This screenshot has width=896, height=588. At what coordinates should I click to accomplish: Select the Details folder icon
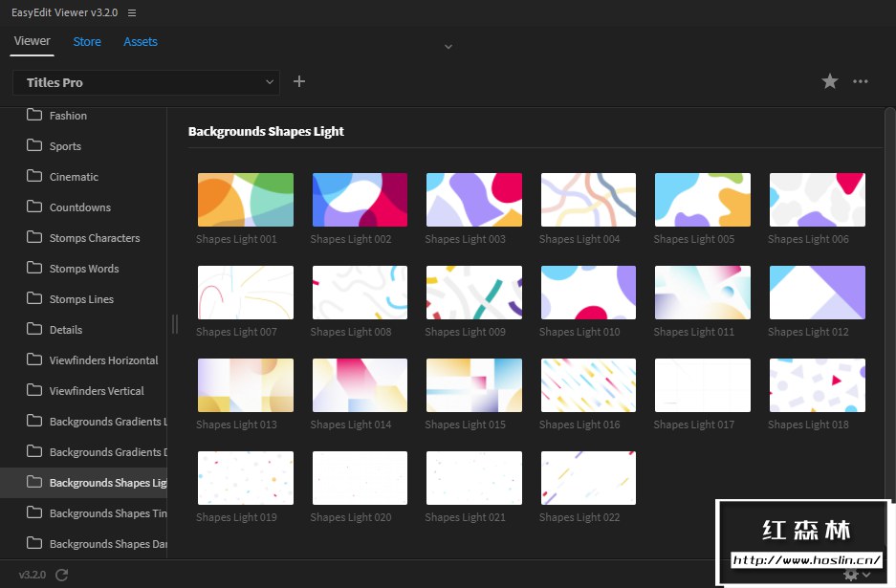pyautogui.click(x=34, y=329)
